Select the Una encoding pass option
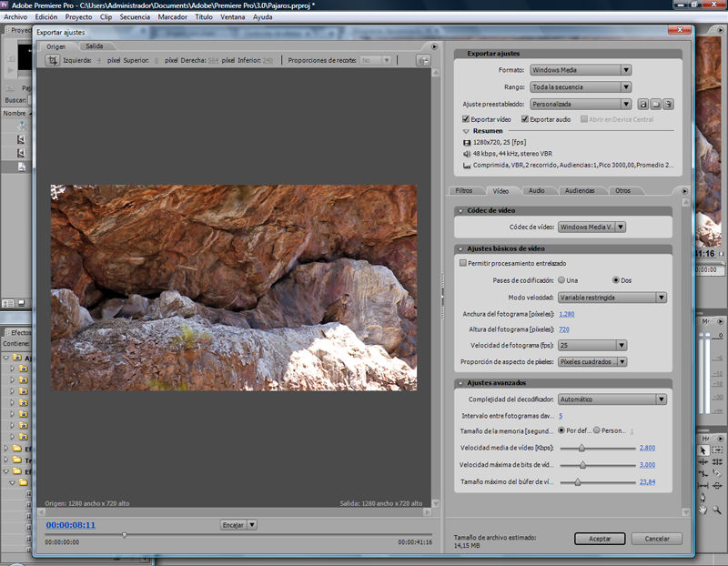The width and height of the screenshot is (728, 566). pyautogui.click(x=561, y=280)
